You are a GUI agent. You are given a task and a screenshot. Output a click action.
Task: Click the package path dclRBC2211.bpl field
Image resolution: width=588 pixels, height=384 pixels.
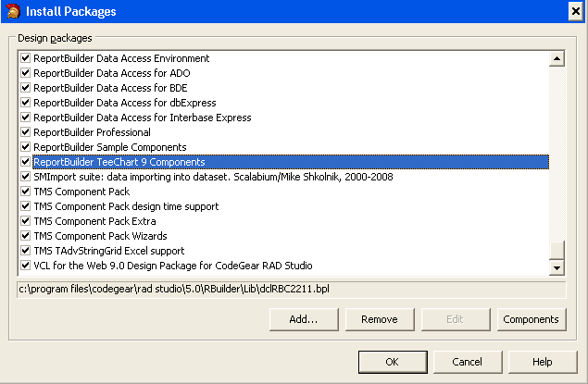291,290
